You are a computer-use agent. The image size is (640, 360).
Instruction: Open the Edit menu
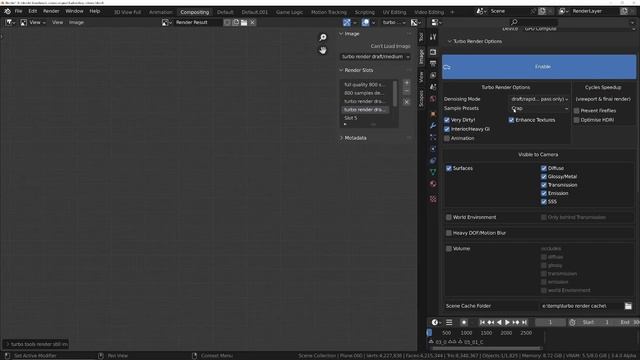(x=33, y=11)
